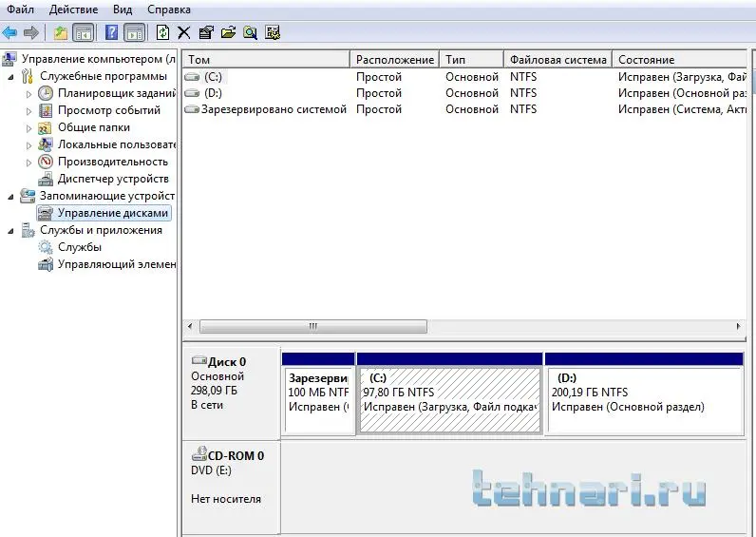The width and height of the screenshot is (756, 537).
Task: Select Управление компьютером root node
Action: 99,59
